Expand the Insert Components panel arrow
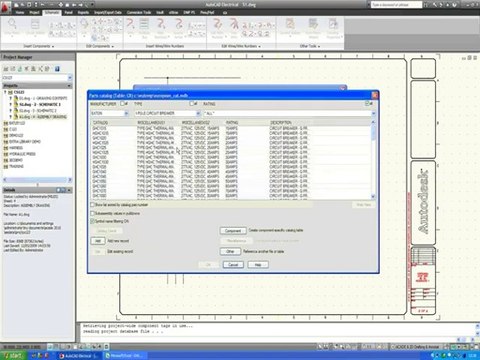Viewport: 480px width, 360px height. (x=53, y=46)
